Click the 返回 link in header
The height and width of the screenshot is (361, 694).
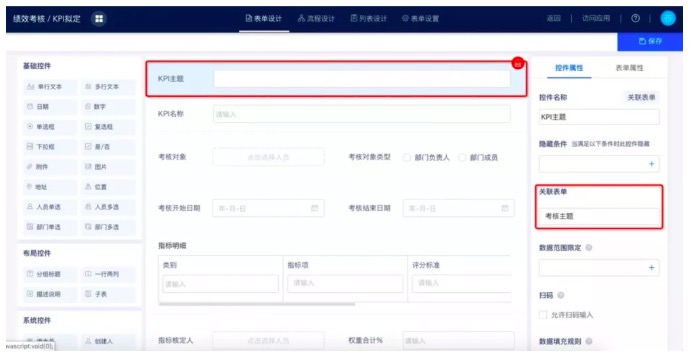click(x=553, y=18)
